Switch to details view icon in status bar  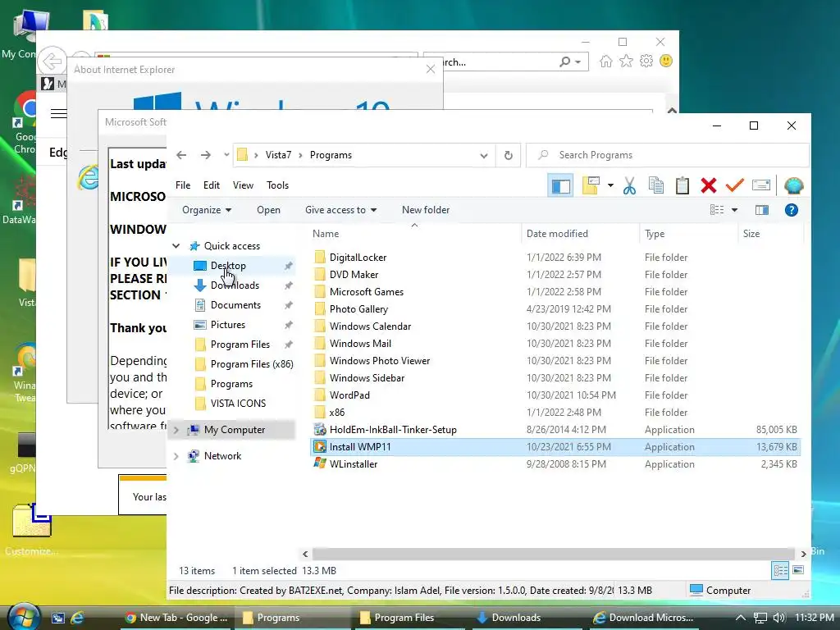tap(780, 571)
